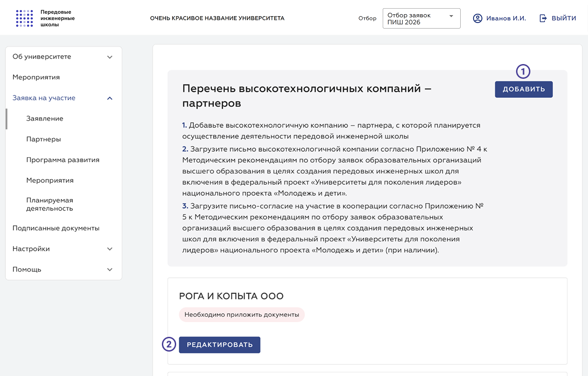Click the Отбор label before the dropdown
The image size is (588, 376).
[x=367, y=18]
